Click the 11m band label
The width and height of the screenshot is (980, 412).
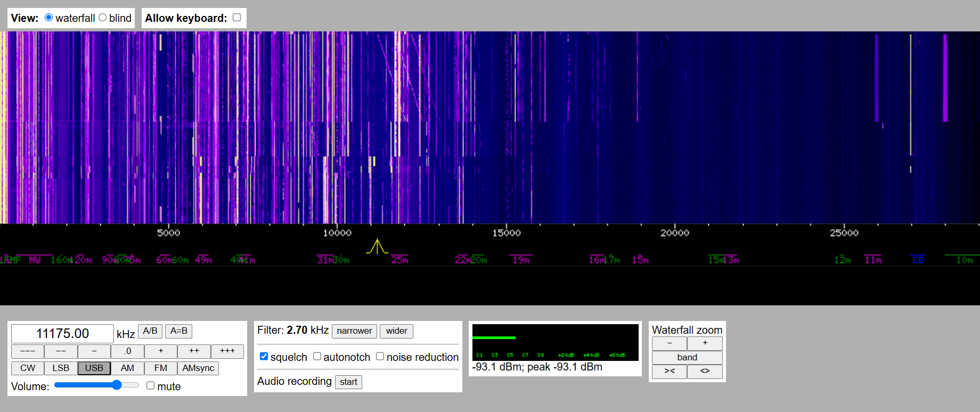tap(873, 260)
